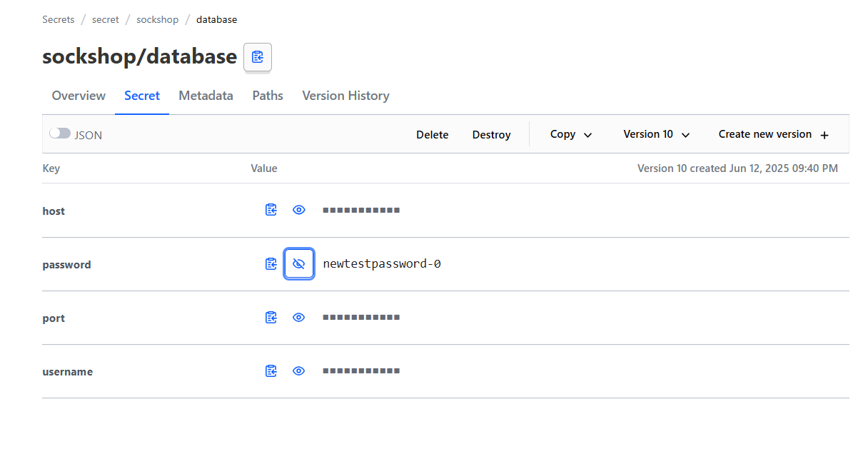Click the database breadcrumb item

pos(217,19)
